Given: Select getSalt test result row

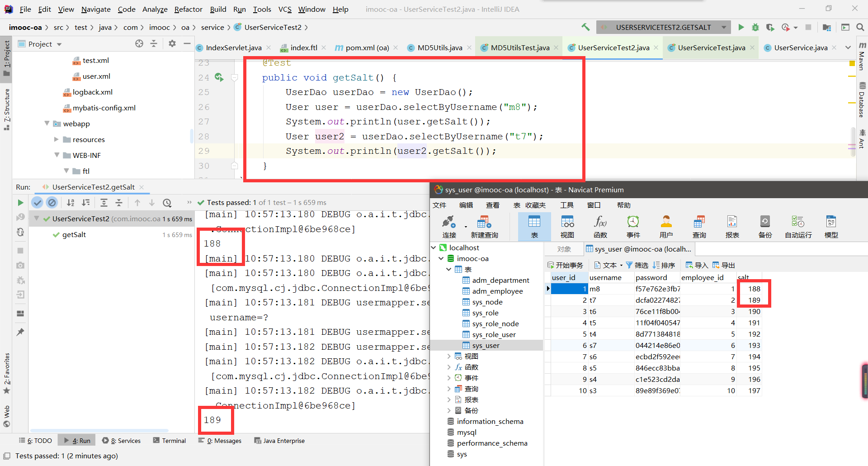Looking at the screenshot, I should tap(74, 234).
